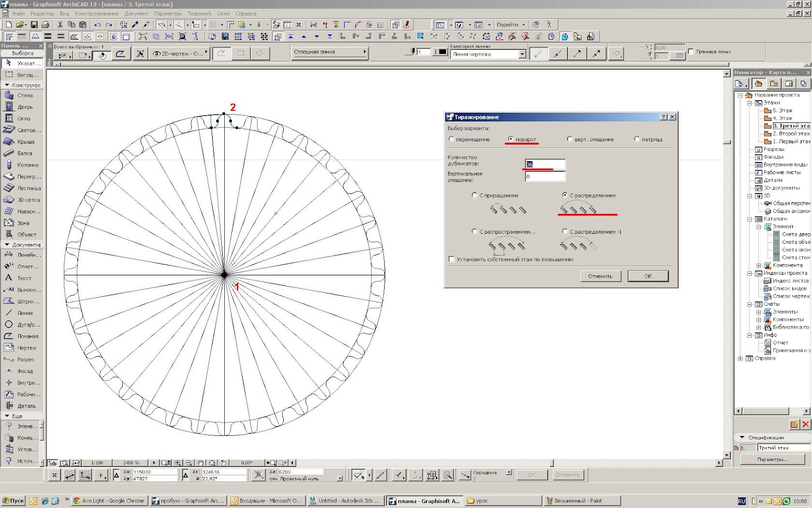812x508 pixels.
Task: Click the Вертикальное смещение input field
Action: 545,176
